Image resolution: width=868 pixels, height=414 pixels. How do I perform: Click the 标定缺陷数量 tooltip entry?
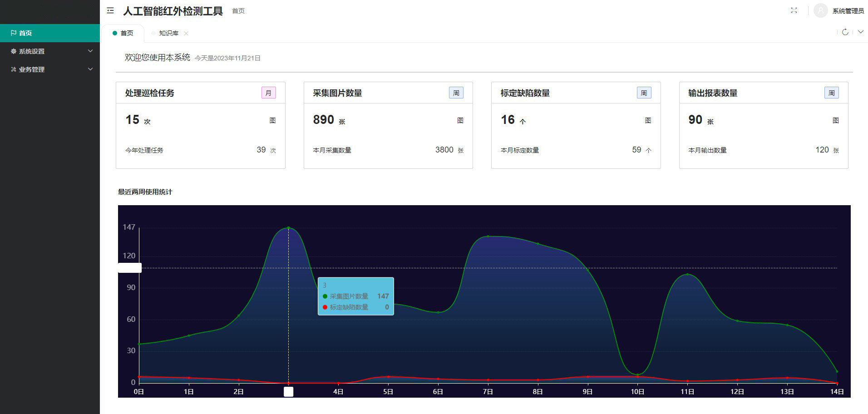[x=355, y=307]
